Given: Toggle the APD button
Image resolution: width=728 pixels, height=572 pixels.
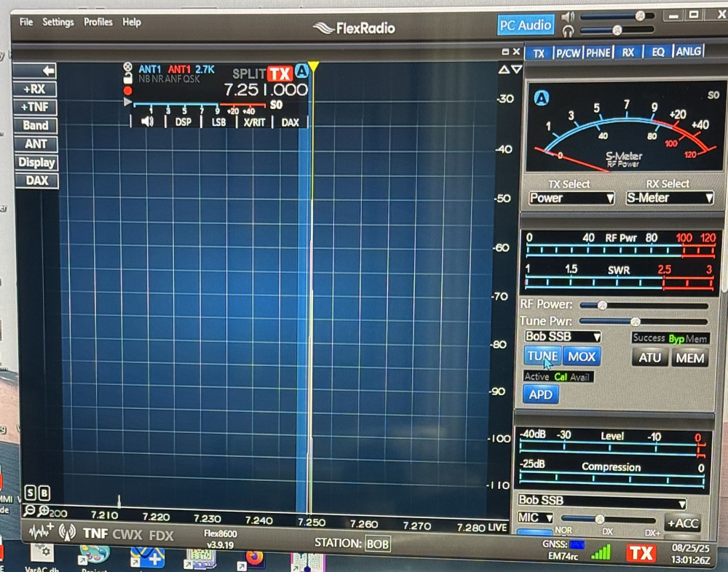Looking at the screenshot, I should [x=541, y=394].
